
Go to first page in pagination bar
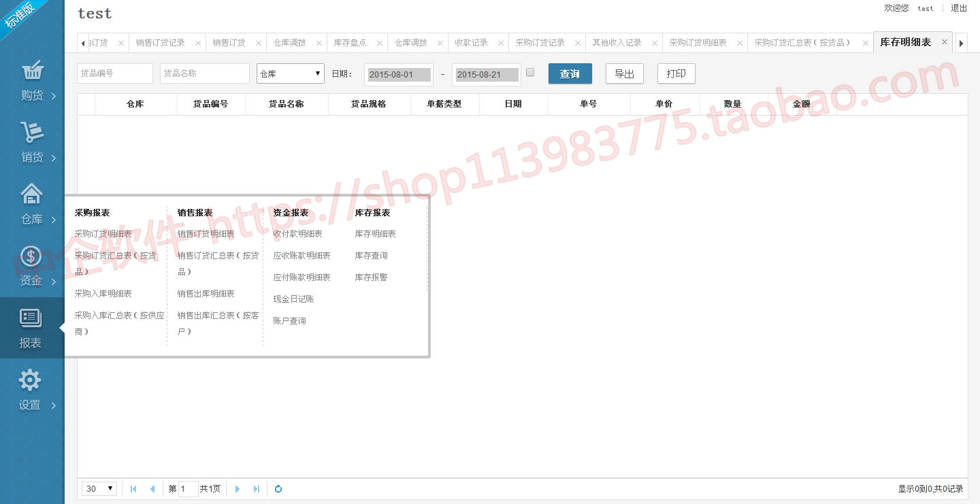point(133,489)
